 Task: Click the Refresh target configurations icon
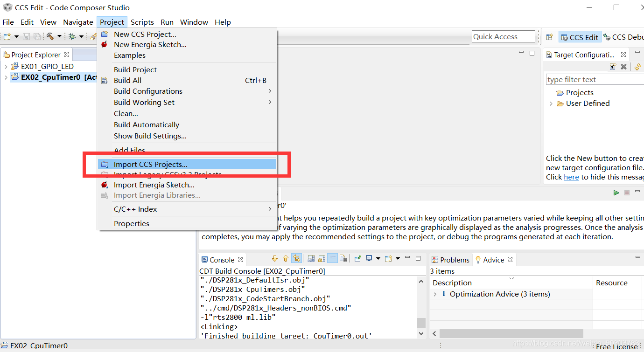click(x=638, y=67)
